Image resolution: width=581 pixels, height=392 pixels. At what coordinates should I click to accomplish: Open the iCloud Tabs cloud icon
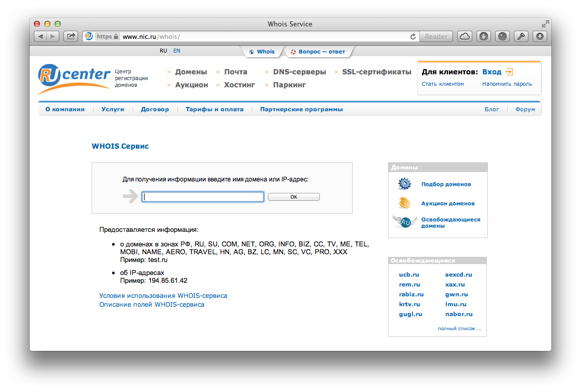coord(465,36)
